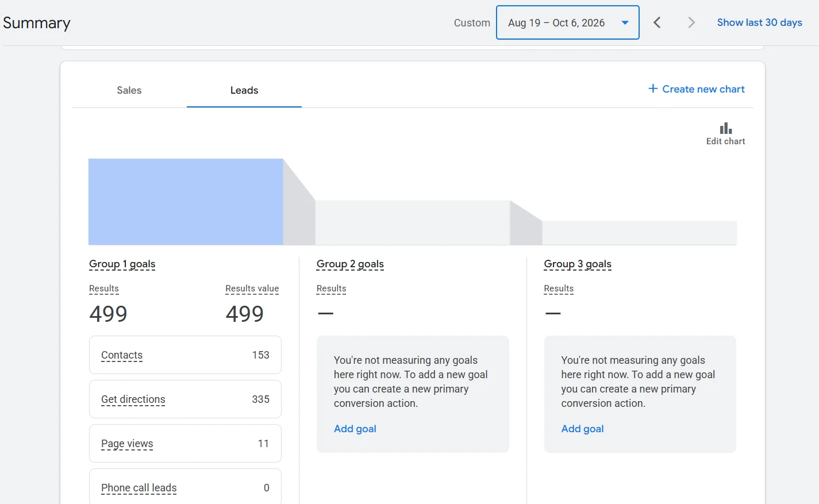Click the 153 Contacts count

260,355
